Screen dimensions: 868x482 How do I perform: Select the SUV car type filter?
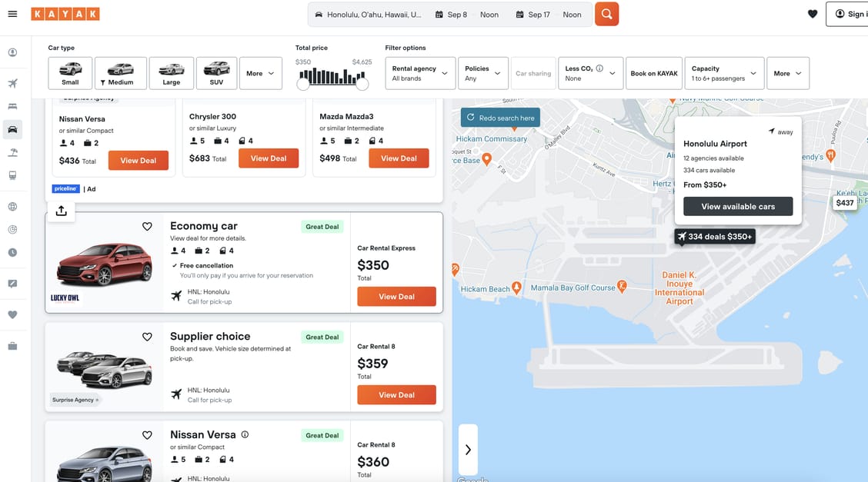coord(216,73)
